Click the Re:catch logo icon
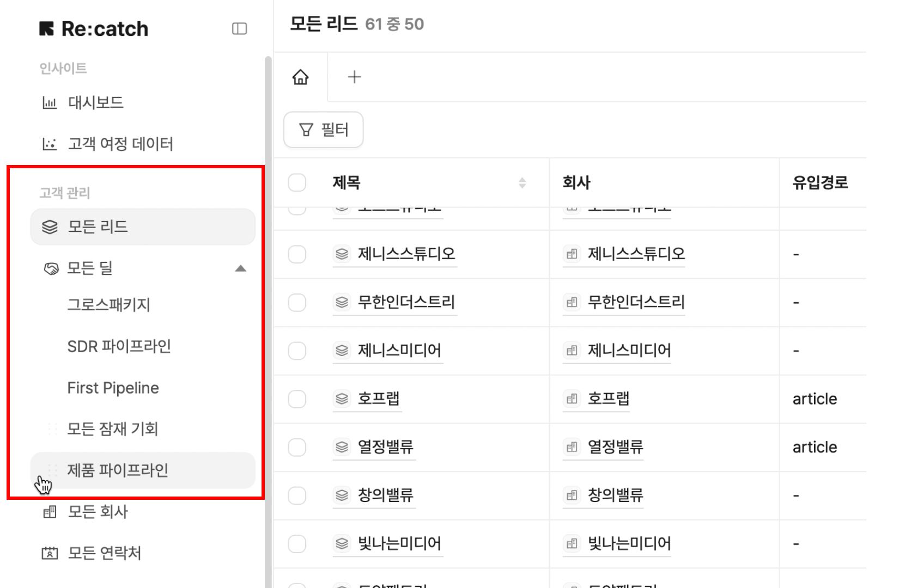The width and height of the screenshot is (899, 588). click(47, 29)
